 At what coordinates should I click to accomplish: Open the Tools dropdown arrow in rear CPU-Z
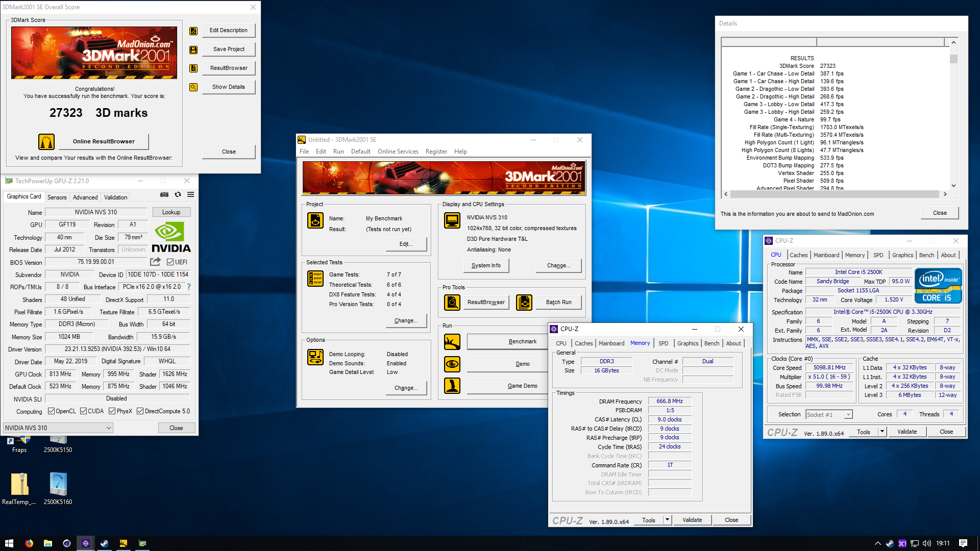(x=881, y=432)
